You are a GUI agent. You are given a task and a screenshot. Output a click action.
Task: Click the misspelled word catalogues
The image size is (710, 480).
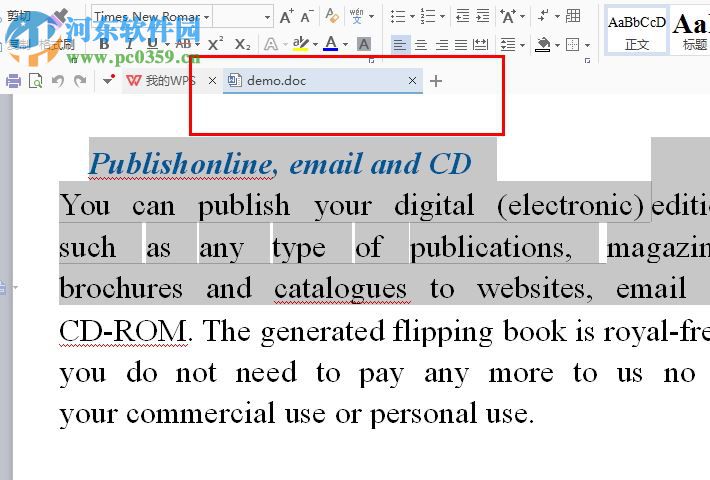click(x=341, y=288)
